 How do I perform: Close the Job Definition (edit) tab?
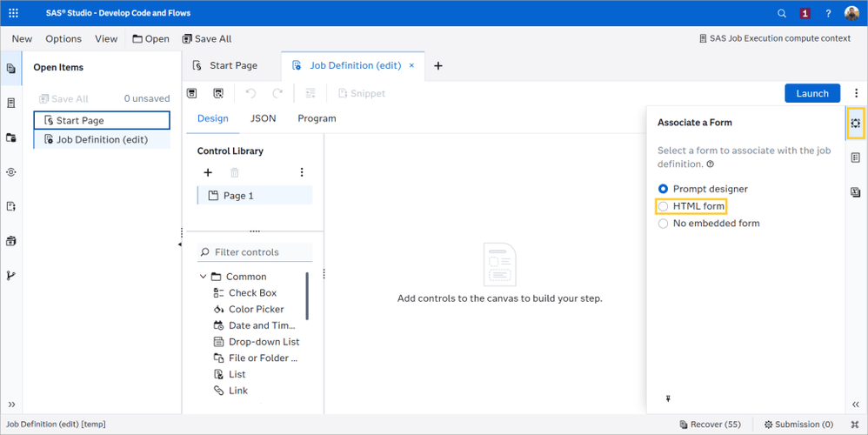[411, 65]
